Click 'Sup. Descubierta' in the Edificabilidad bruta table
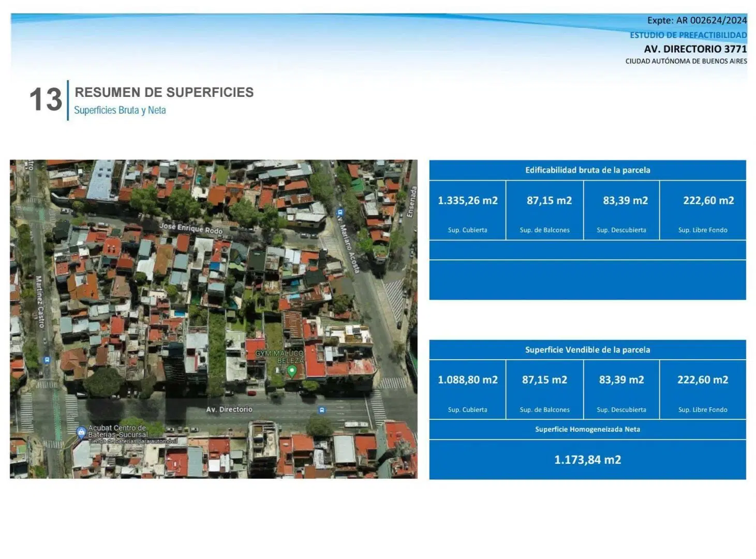Screen dimensions: 756x559 (x=621, y=230)
